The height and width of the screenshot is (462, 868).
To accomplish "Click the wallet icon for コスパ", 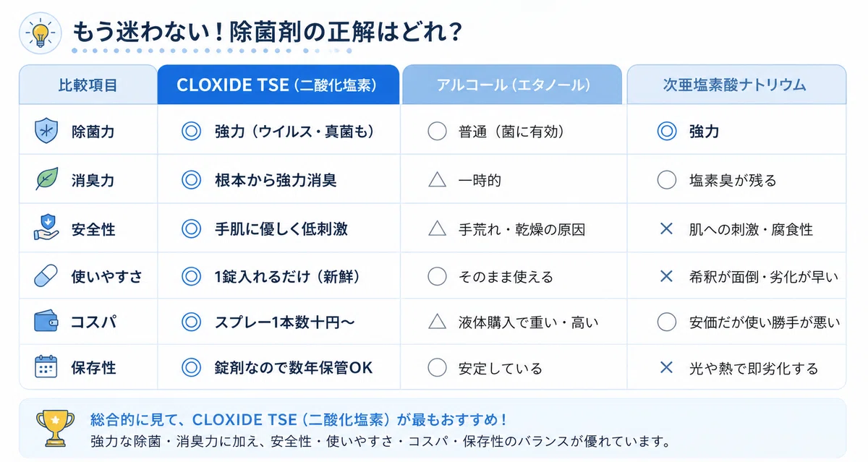I will click(46, 321).
